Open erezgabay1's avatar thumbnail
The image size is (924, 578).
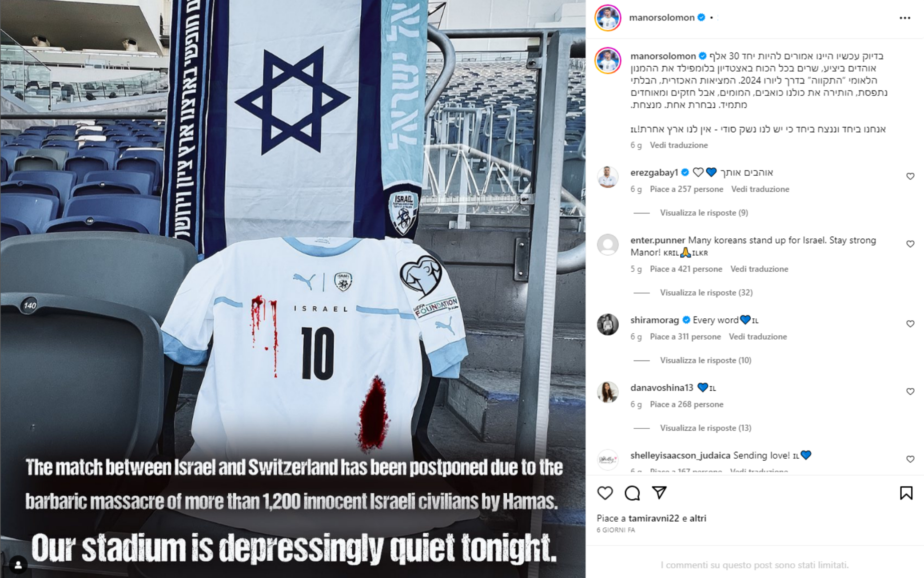pos(608,177)
